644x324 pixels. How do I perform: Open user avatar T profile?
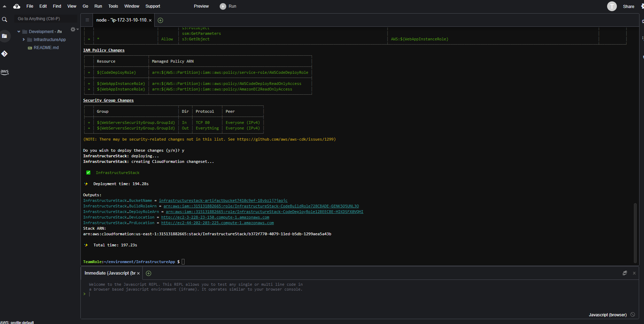pos(612,6)
